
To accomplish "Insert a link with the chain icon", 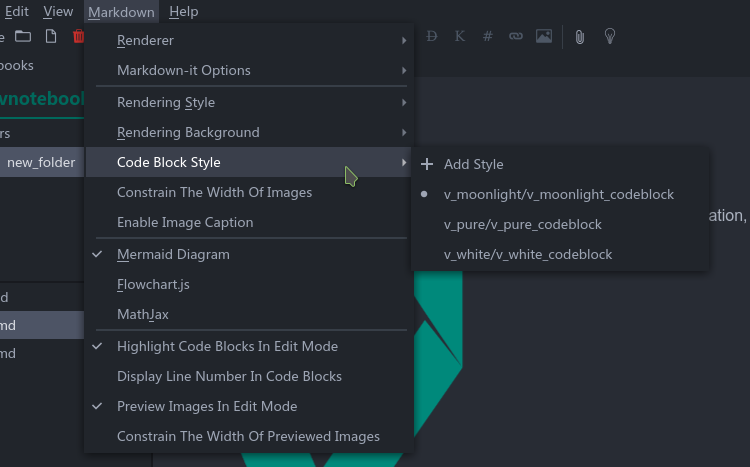I will [516, 36].
